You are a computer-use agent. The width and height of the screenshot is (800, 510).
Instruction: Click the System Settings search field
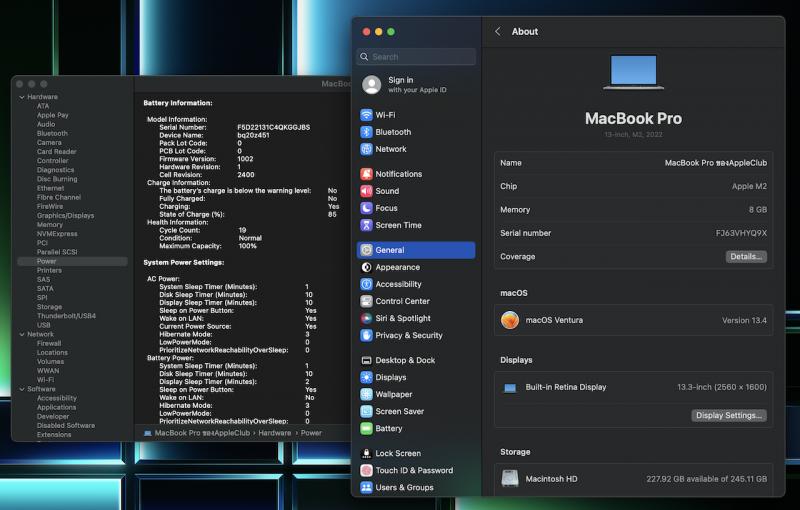click(x=416, y=57)
